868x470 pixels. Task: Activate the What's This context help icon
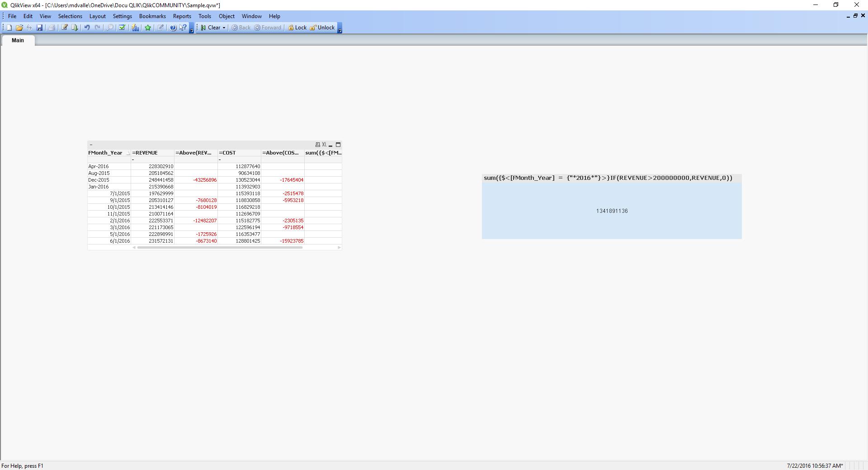(183, 28)
